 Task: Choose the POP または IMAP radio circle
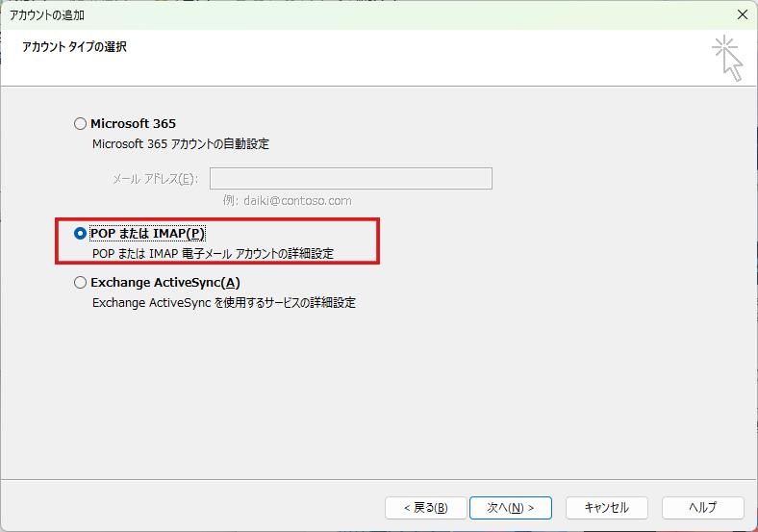pyautogui.click(x=80, y=234)
